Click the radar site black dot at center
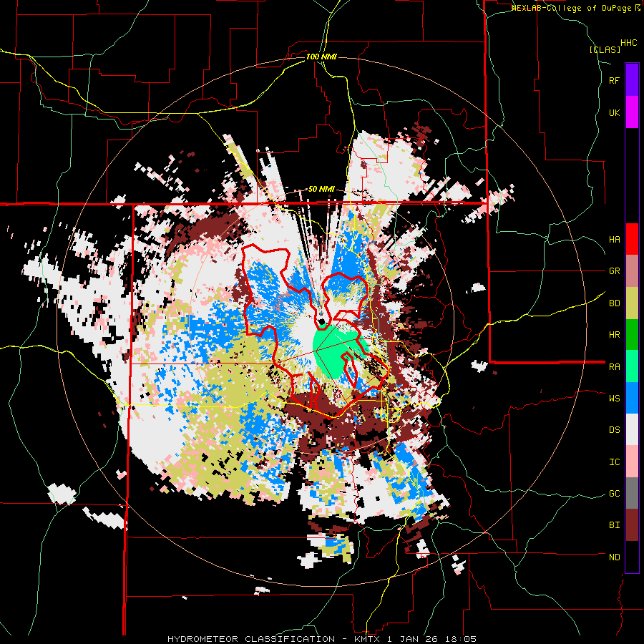Screen dimensions: 644x644 [321, 321]
